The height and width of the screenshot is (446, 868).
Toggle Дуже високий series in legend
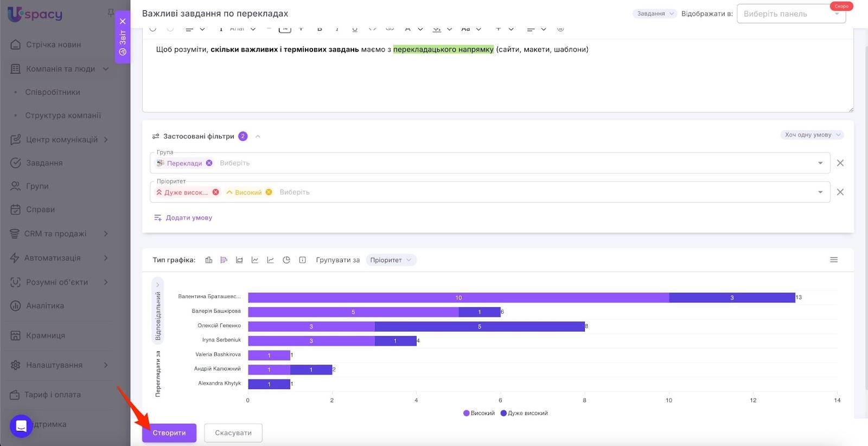point(524,413)
